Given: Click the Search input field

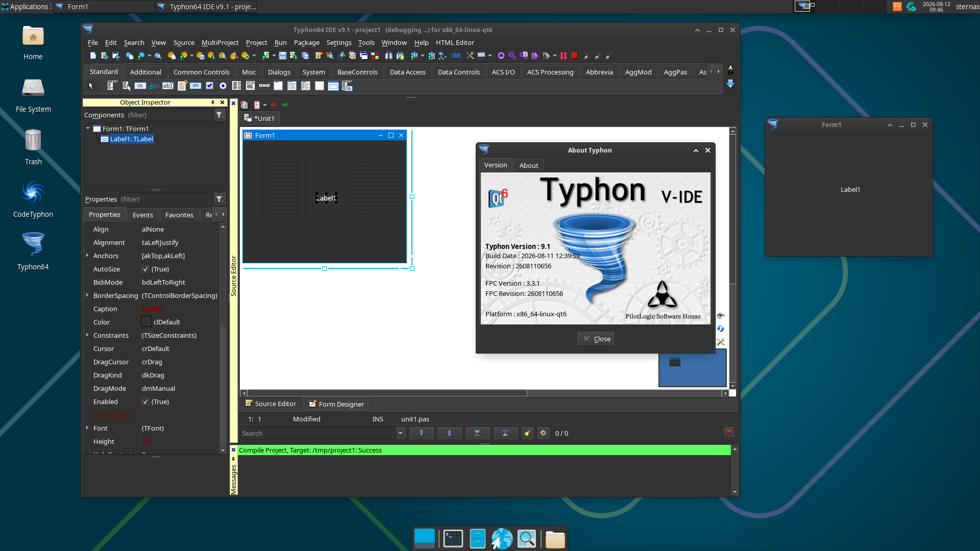Looking at the screenshot, I should [318, 433].
